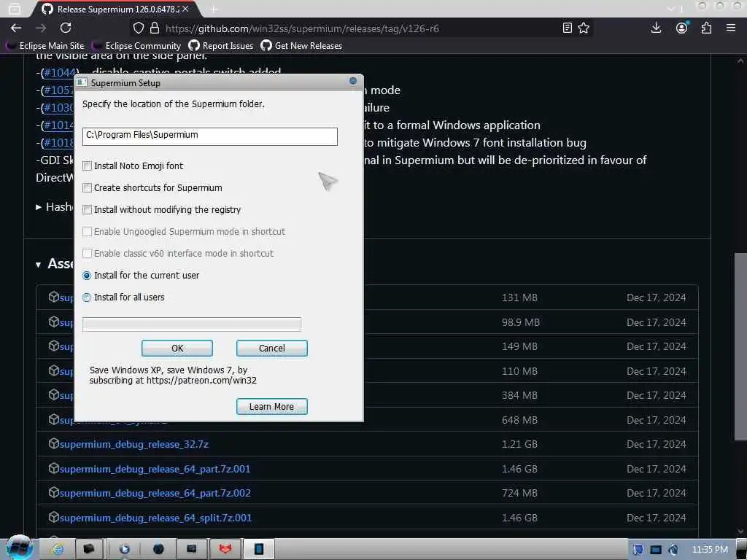The height and width of the screenshot is (560, 747).
Task: Check Create shortcuts for Supermium
Action: click(x=88, y=187)
